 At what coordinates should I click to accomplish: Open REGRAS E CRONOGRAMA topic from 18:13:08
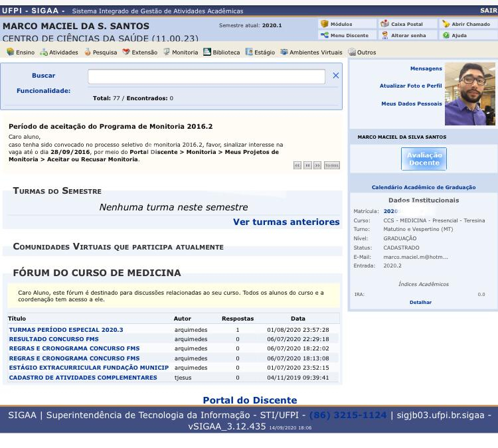74,358
